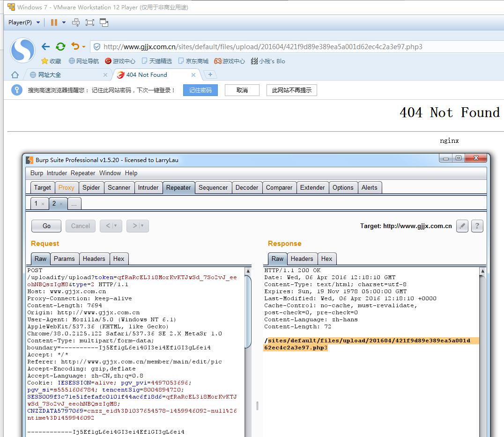Pause the virtual machine in VMware toolbar
Screen dimensions: 504x437
coord(54,22)
